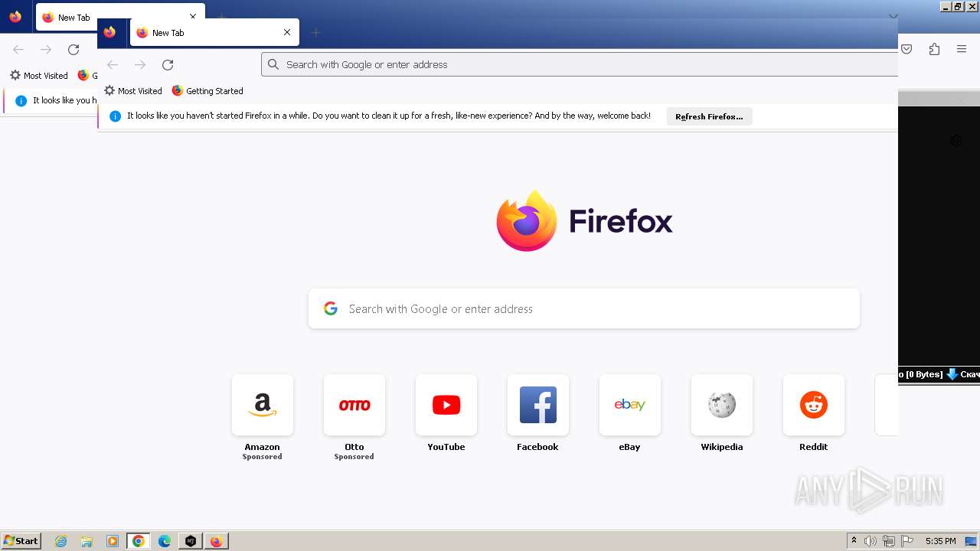Click the Show desktop button
The height and width of the screenshot is (551, 980).
tap(971, 541)
